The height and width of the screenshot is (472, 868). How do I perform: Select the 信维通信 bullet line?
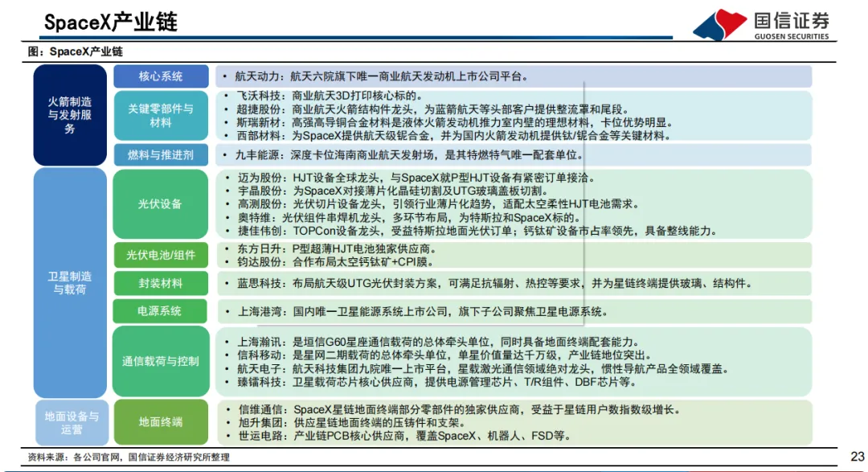453,410
